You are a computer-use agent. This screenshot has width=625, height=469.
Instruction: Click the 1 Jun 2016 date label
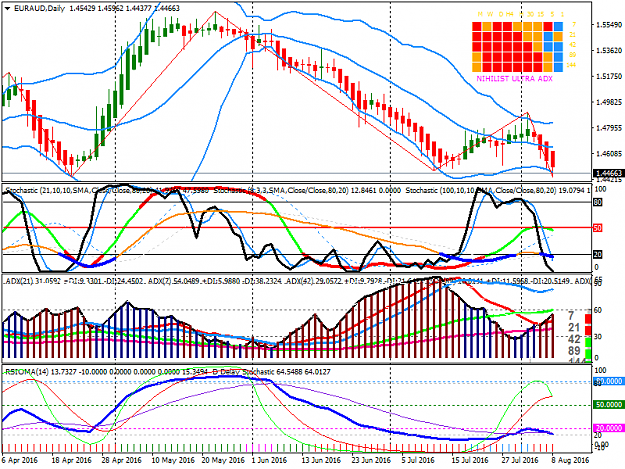(270, 460)
